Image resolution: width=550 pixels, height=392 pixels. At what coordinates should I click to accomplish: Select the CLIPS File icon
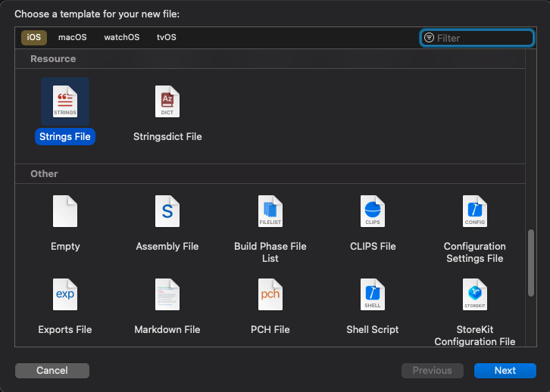[x=373, y=211]
